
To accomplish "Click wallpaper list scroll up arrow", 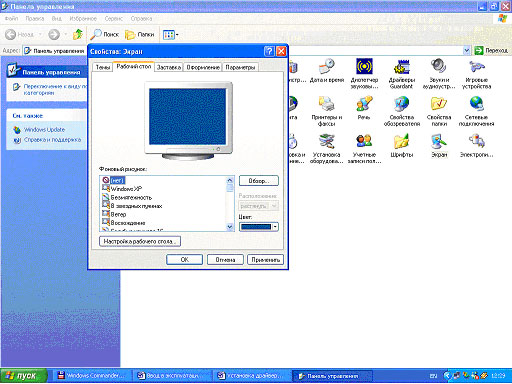I will tap(230, 180).
